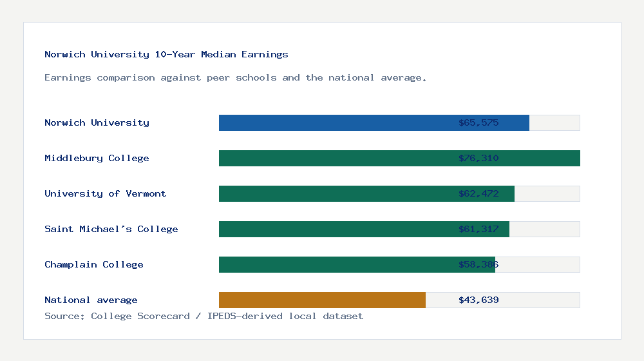Click the chart title 'Norwich University 10-Year Median Earnings'
The height and width of the screenshot is (361, 644).
click(x=166, y=54)
